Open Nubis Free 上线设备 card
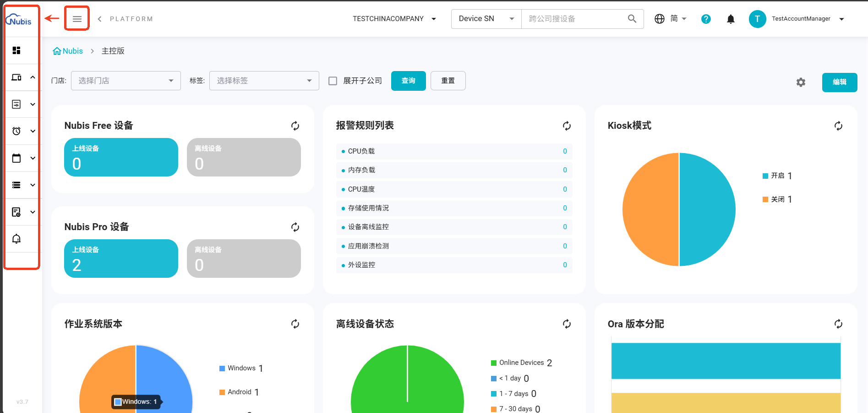The width and height of the screenshot is (868, 413). (121, 157)
